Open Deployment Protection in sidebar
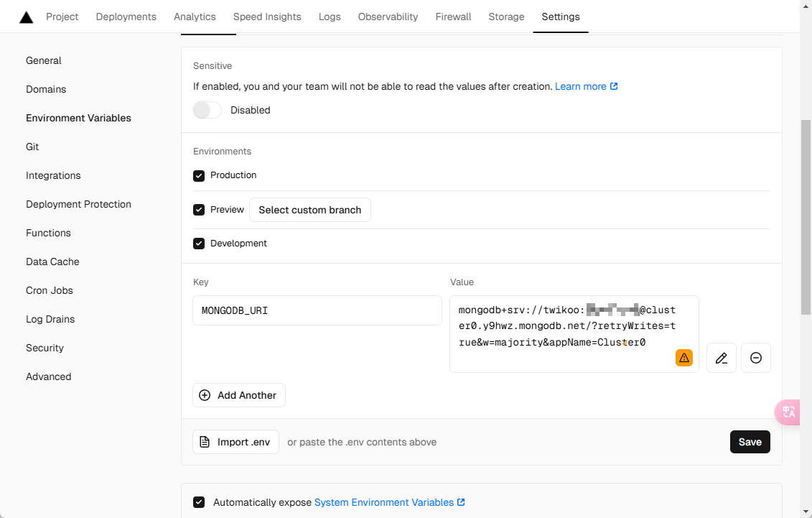This screenshot has width=812, height=518. click(78, 204)
